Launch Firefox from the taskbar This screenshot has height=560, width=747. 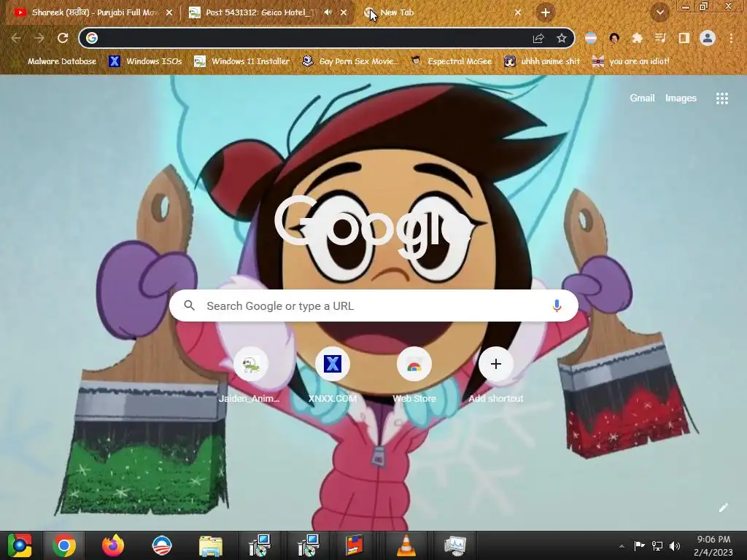tap(113, 545)
